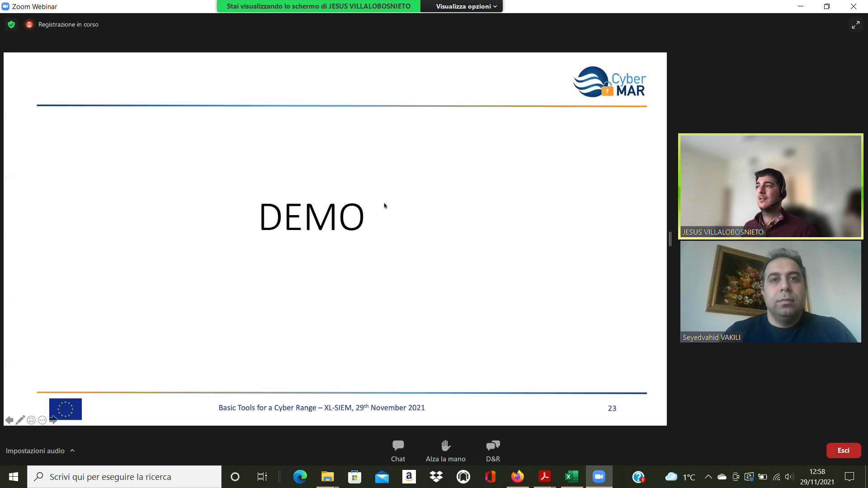Image resolution: width=868 pixels, height=488 pixels.
Task: Click the red recording indicator
Action: coord(29,24)
